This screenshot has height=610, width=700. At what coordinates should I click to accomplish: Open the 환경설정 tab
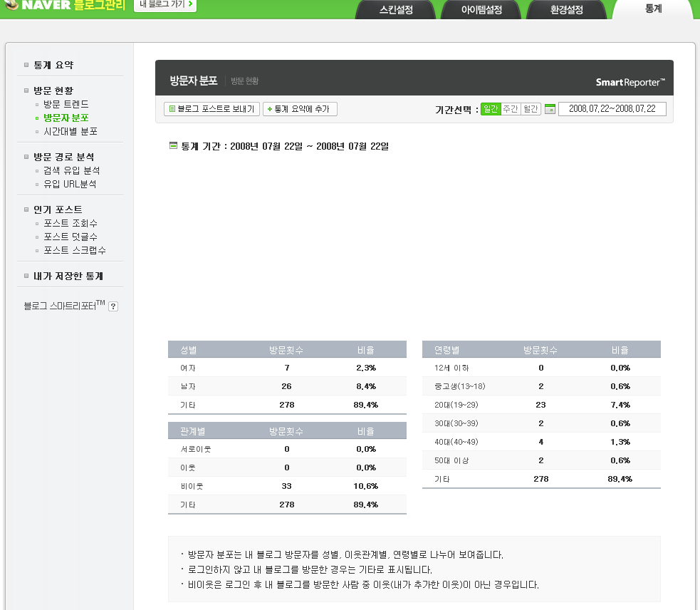tap(567, 9)
